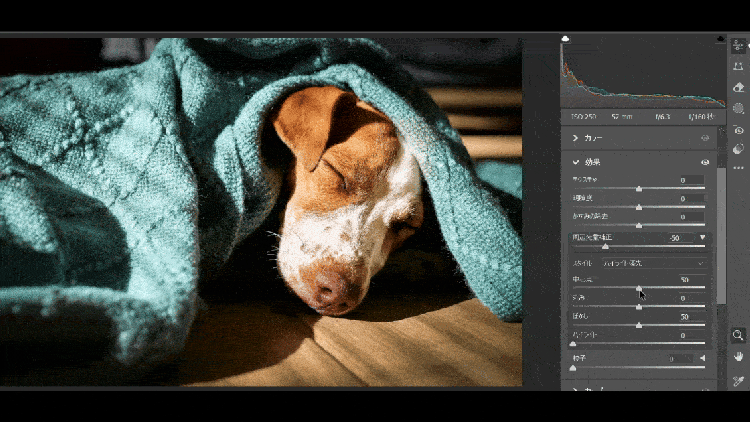Screen dimensions: 750x422
Task: Select the Zoom magnifier tool
Action: tap(738, 335)
